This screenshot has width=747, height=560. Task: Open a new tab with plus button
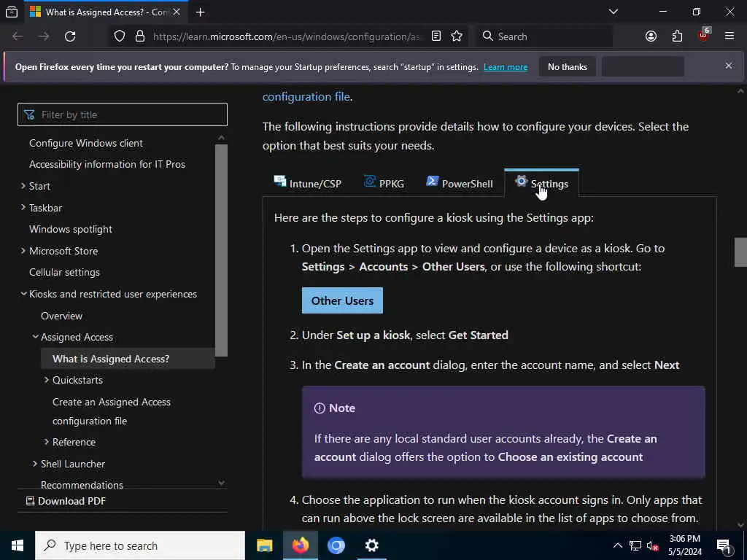pos(201,12)
